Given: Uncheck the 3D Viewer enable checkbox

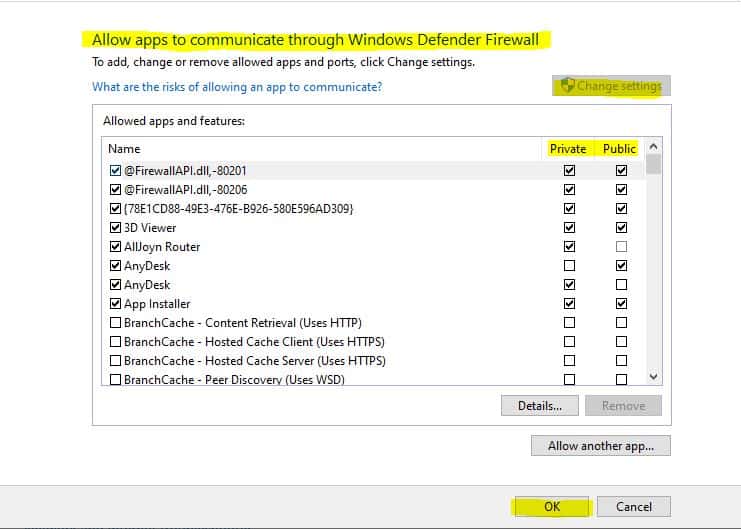Looking at the screenshot, I should tap(115, 227).
